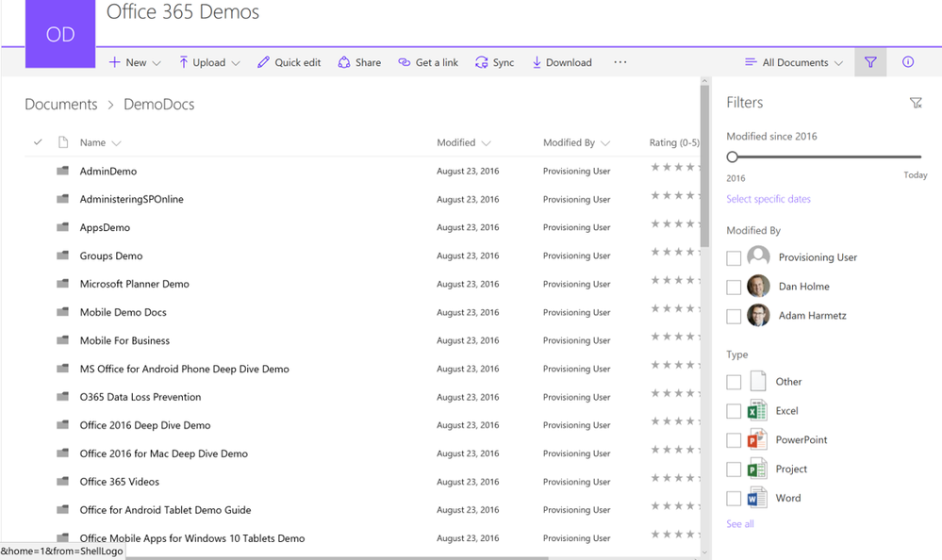Viewport: 942px width, 560px height.
Task: Click the Other file type icon
Action: point(757,381)
